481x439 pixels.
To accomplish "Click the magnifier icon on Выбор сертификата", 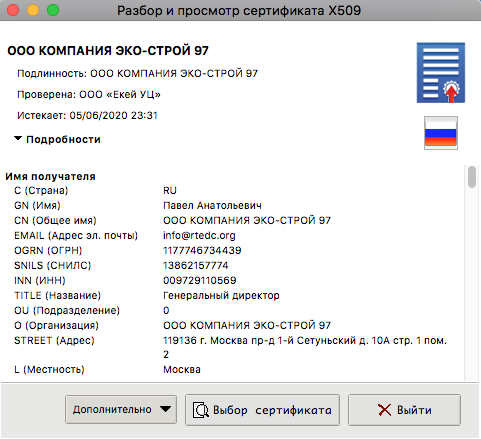I will click(201, 410).
